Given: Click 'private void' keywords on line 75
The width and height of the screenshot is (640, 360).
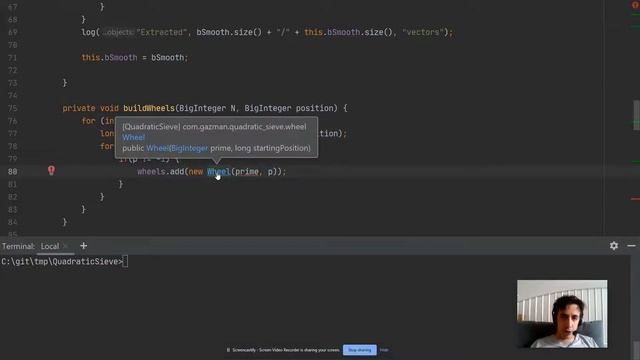Looking at the screenshot, I should pos(91,108).
